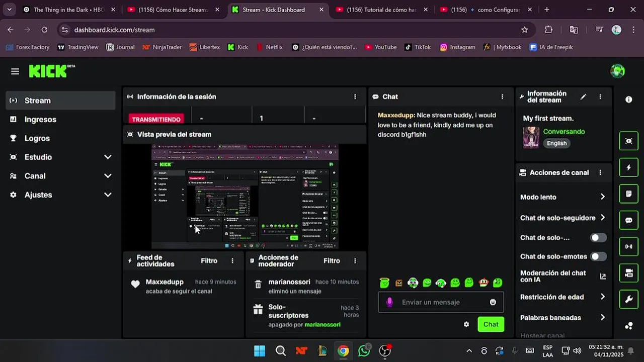644x362 pixels.
Task: Edit stream info with the pencil icon
Action: (x=583, y=97)
